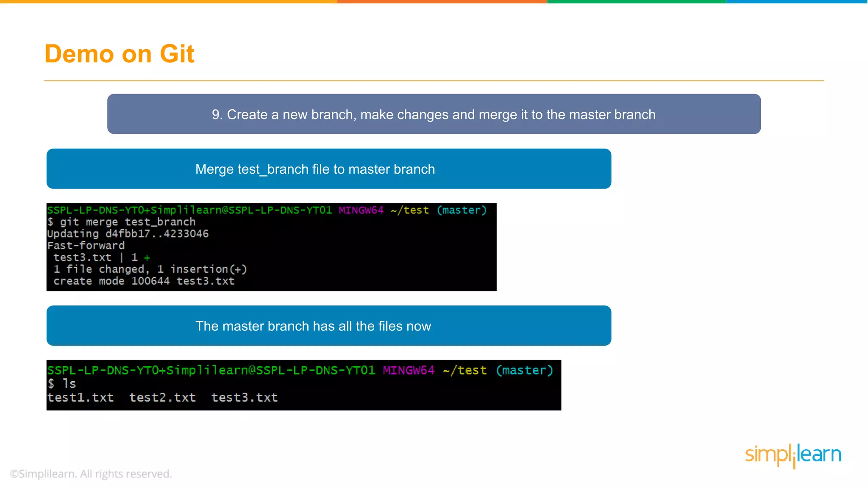Click the 'test3.txt | 1 +' diff stat line
The width and height of the screenshot is (868, 488).
tap(102, 258)
